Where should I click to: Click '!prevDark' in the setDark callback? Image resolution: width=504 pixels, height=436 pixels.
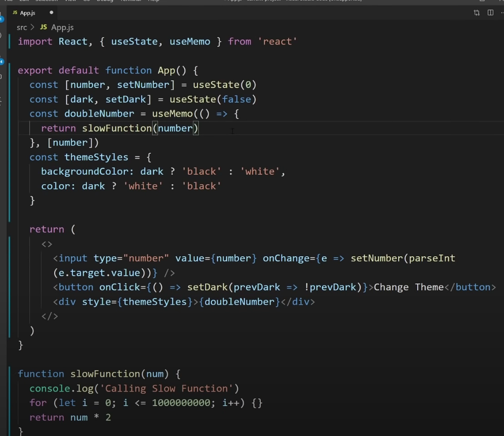(x=330, y=288)
